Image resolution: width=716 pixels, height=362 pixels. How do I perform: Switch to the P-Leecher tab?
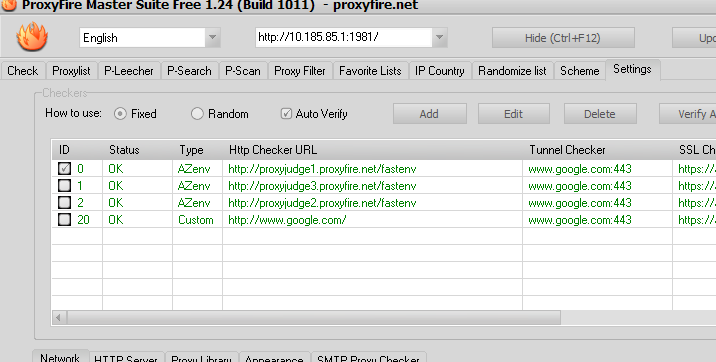pos(129,71)
